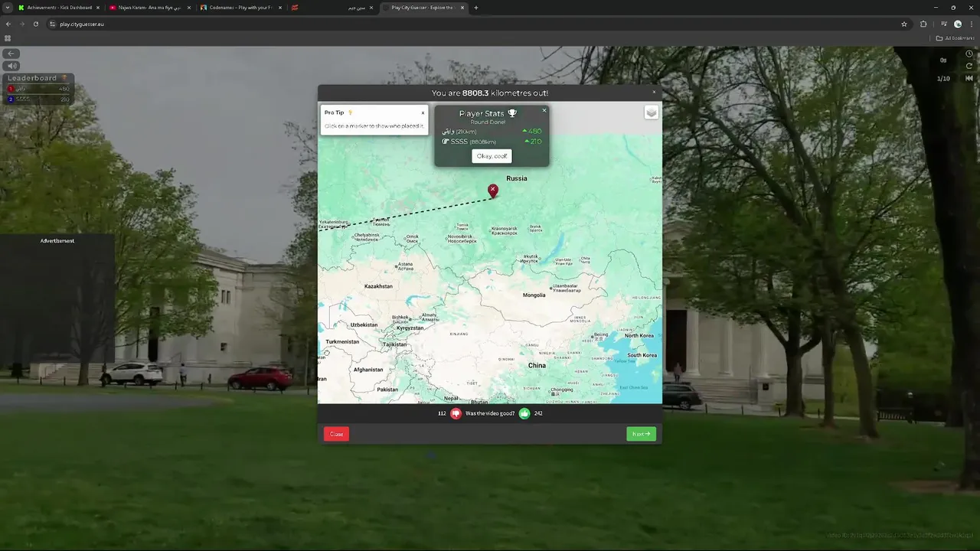
Task: Click the Afghanistan label on the map
Action: [x=368, y=370]
